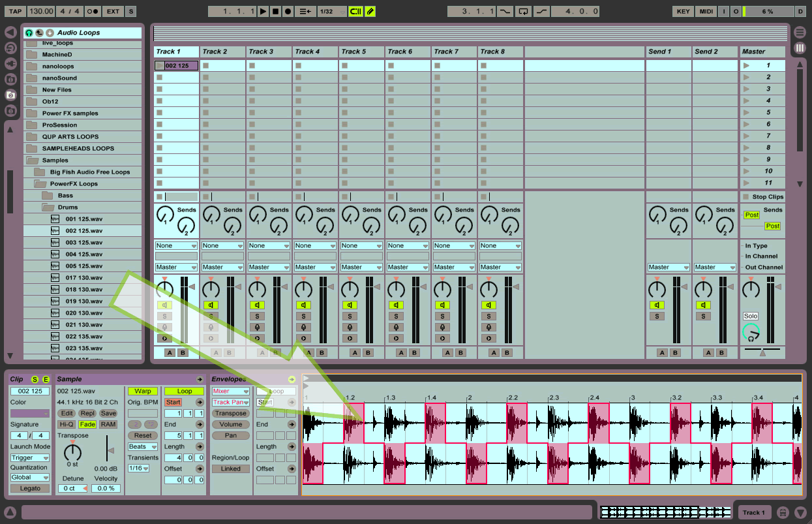Click the Save sample settings button
The image size is (812, 524).
coord(108,413)
